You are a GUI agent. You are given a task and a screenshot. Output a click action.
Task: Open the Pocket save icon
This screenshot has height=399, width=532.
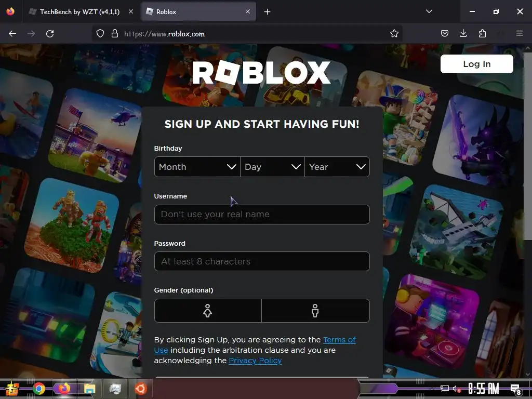click(x=445, y=34)
